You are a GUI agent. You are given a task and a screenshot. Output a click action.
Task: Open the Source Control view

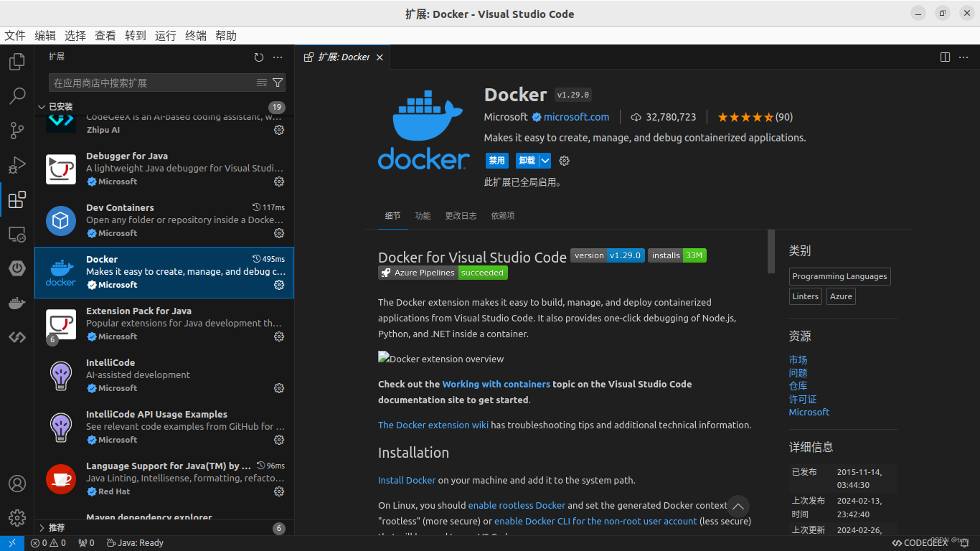pyautogui.click(x=17, y=130)
